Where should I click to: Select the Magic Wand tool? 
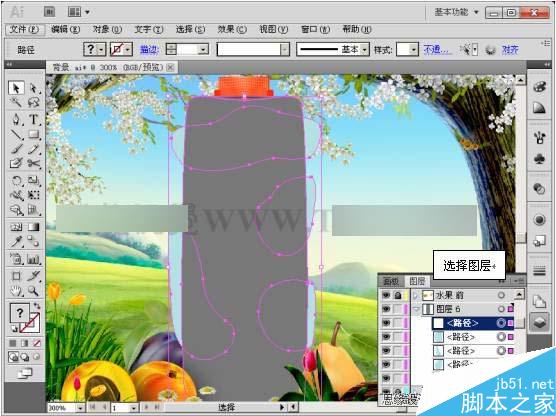click(x=16, y=103)
